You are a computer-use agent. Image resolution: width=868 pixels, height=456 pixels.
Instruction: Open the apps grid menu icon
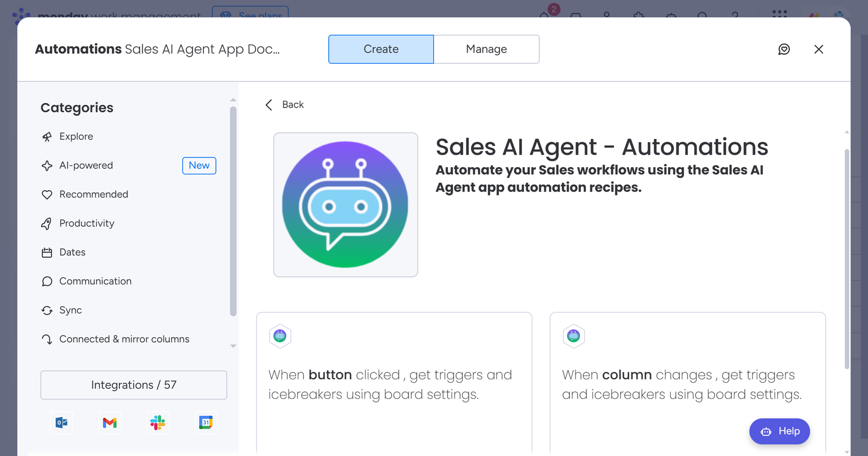pos(780,14)
